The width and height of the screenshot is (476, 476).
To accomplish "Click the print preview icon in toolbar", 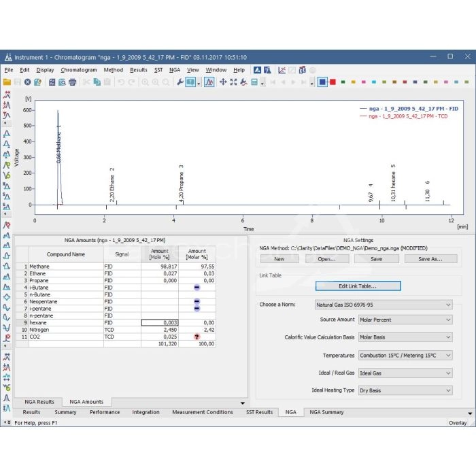I will click(61, 82).
